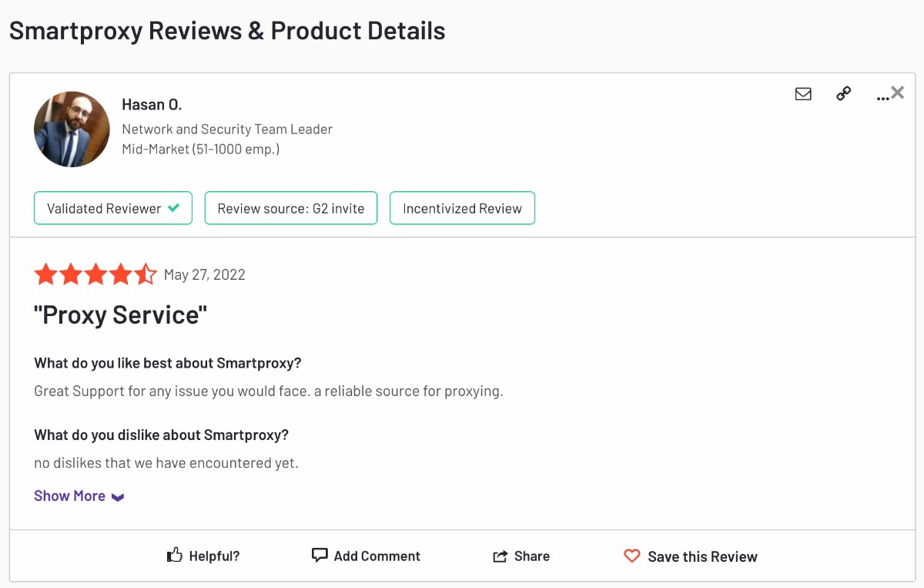Click the chevron beside Show More
The width and height of the screenshot is (924, 588).
[x=118, y=497]
